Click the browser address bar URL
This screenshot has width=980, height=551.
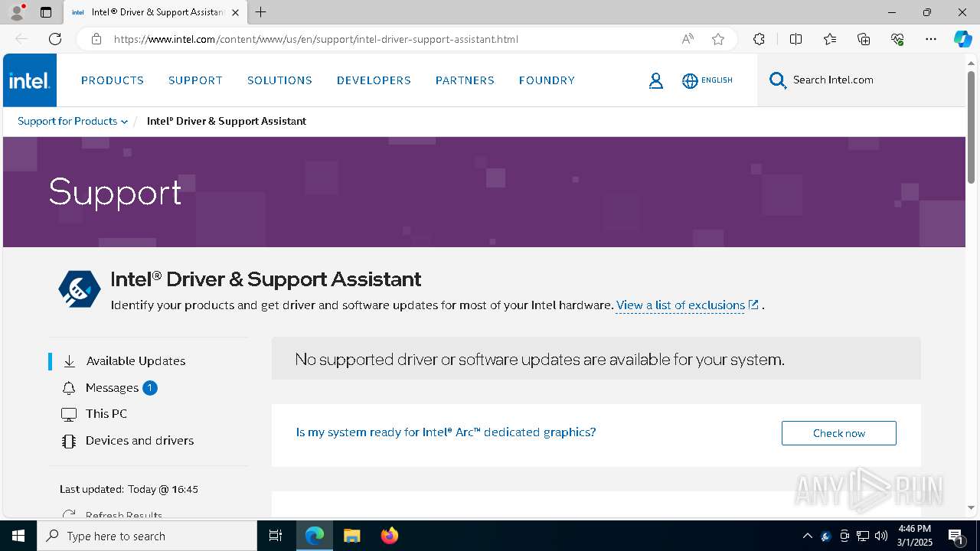pyautogui.click(x=316, y=39)
